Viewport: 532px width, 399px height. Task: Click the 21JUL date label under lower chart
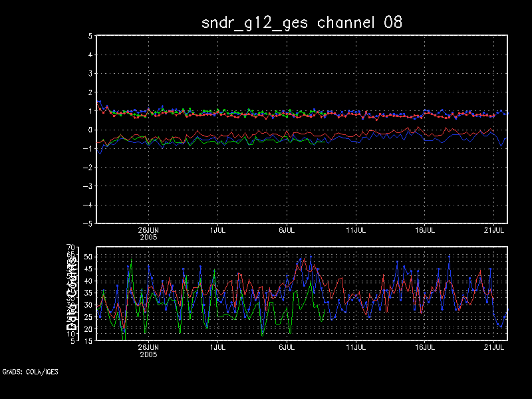tap(494, 347)
